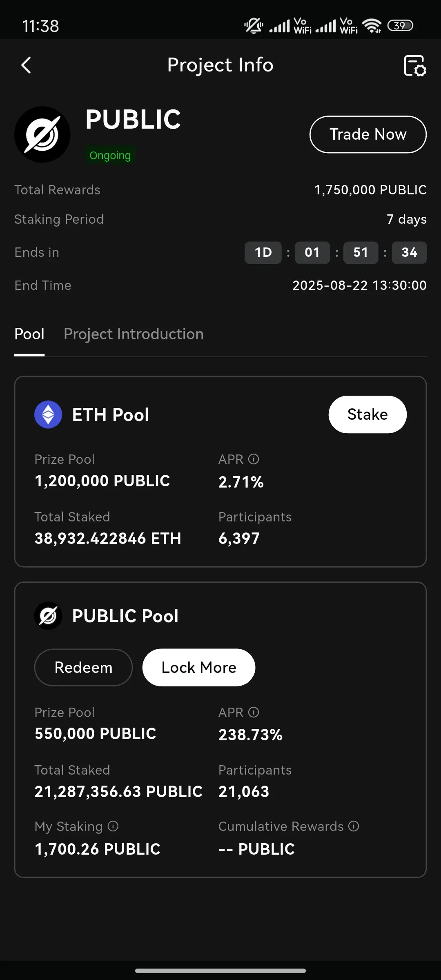Open the ETH Pool APR info icon
This screenshot has width=441, height=980.
pyautogui.click(x=254, y=459)
